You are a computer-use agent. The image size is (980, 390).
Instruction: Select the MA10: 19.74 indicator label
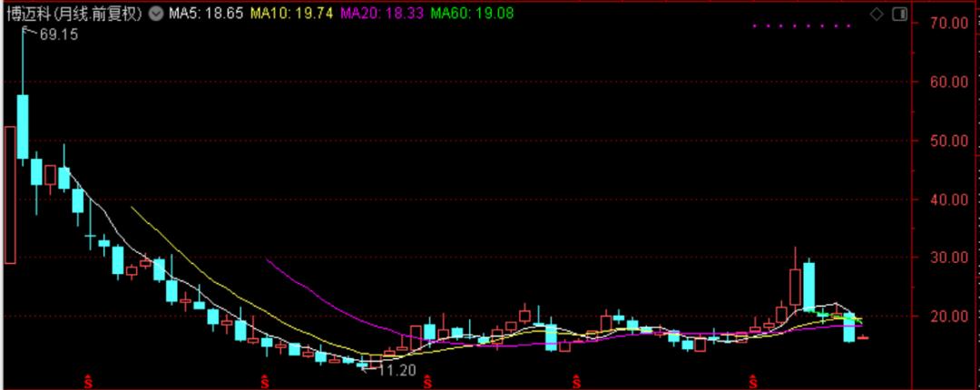coord(292,13)
